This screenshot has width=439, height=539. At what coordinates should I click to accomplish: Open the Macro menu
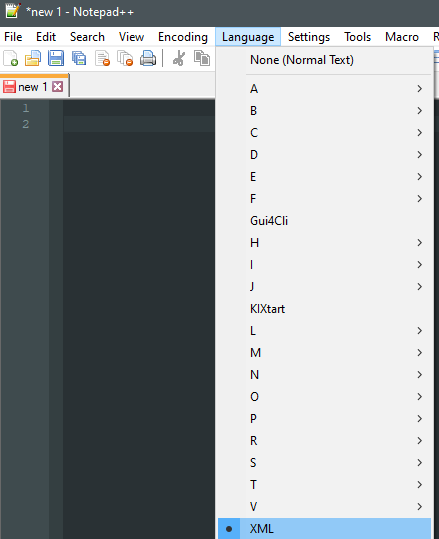402,37
